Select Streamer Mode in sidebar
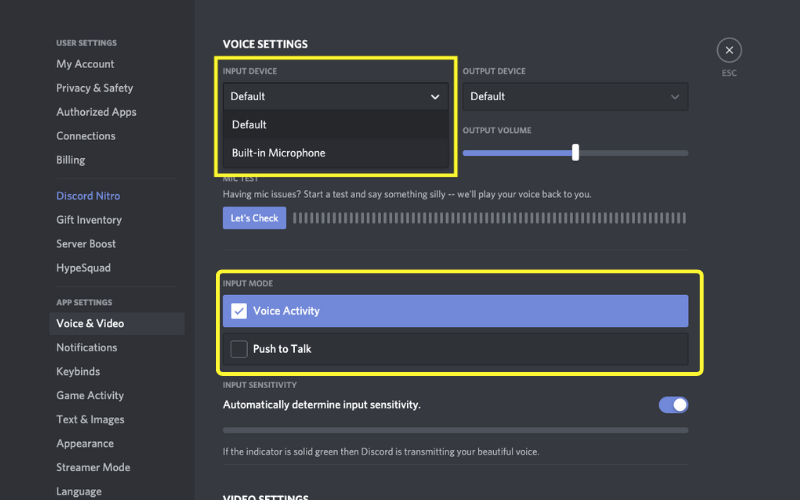 coord(93,468)
